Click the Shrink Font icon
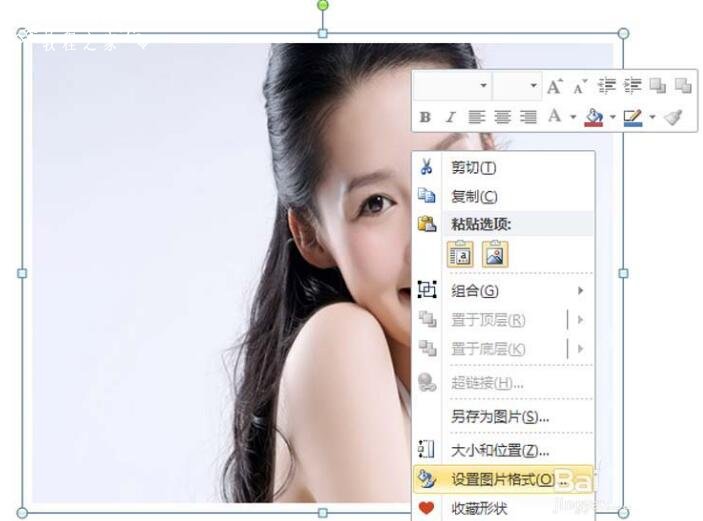The width and height of the screenshot is (703, 521). pos(580,87)
